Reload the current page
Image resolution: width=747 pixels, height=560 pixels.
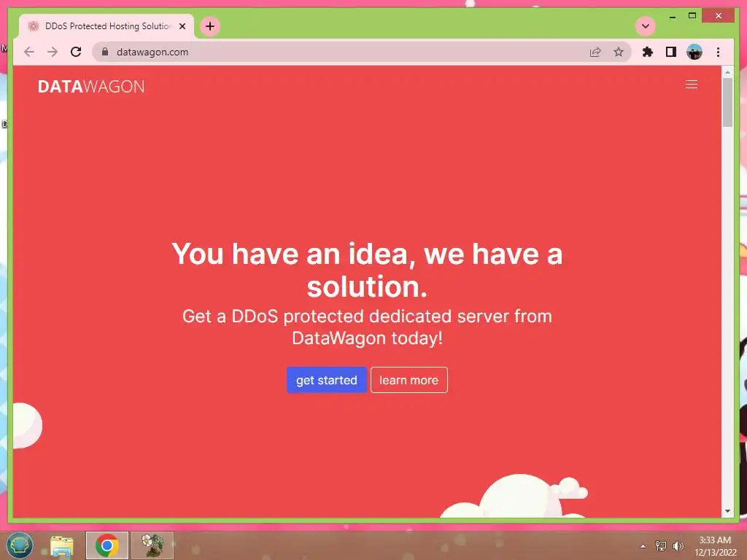(76, 52)
